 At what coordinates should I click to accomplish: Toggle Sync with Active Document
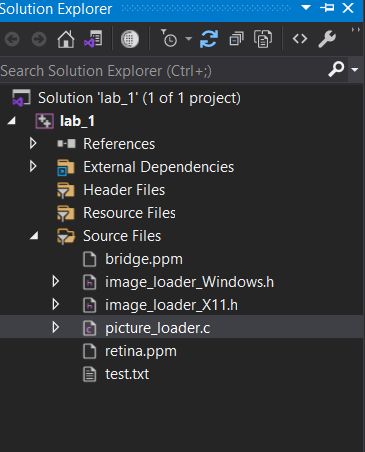(209, 39)
